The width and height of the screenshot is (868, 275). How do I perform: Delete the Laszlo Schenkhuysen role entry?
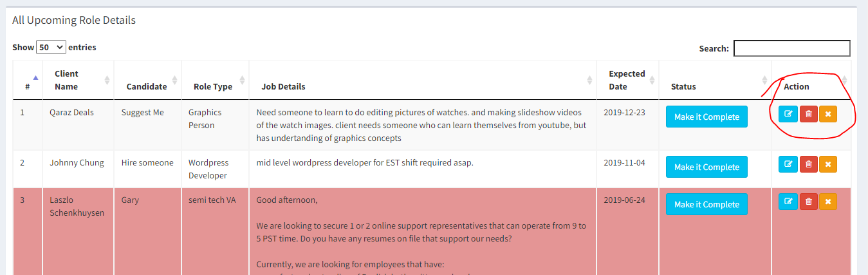[x=808, y=202]
